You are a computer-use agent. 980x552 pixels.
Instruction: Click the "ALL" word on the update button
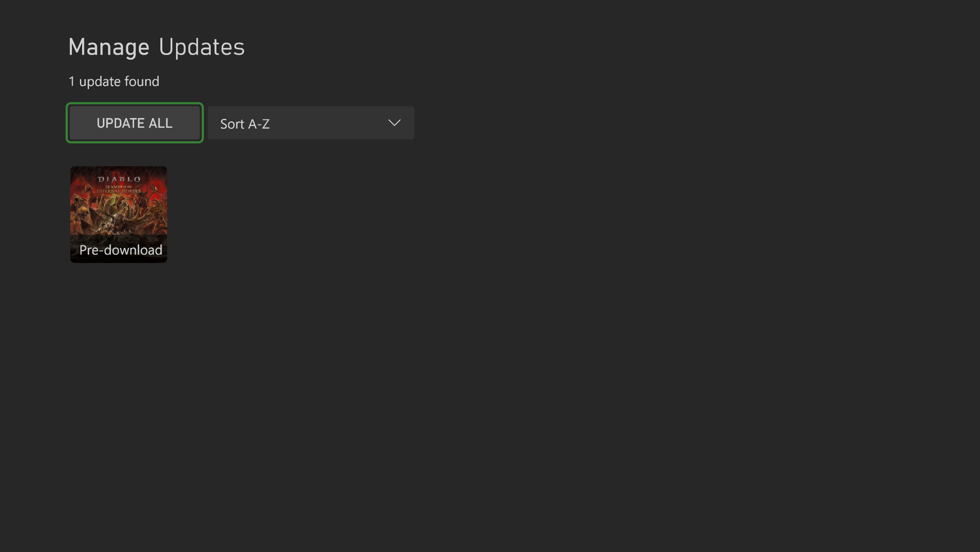(x=160, y=123)
